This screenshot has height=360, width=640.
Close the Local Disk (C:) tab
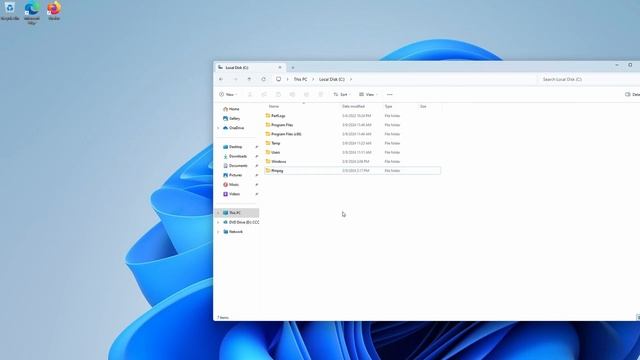click(x=280, y=67)
